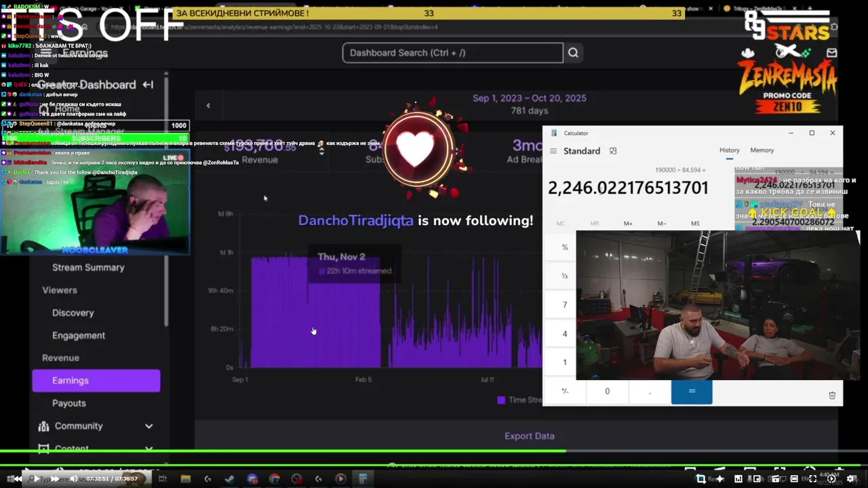
Task: Go to previous date range arrow
Action: click(x=208, y=105)
